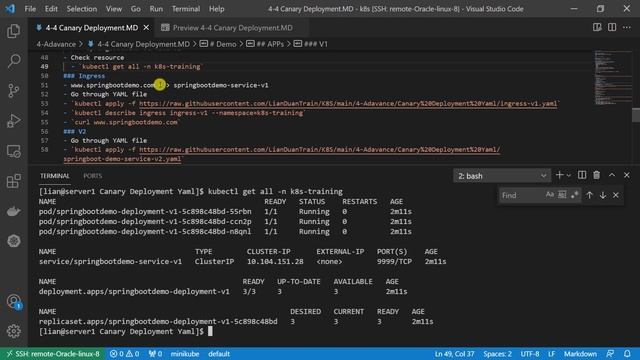Close the terminal panel

[627, 175]
